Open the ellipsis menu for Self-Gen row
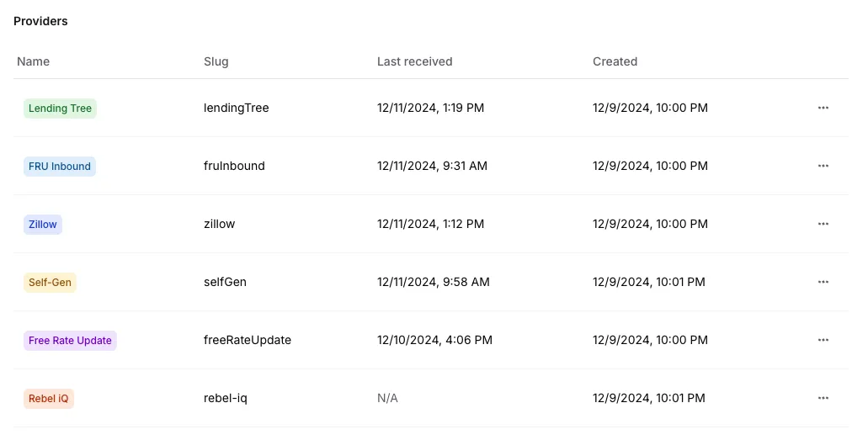 pos(823,282)
